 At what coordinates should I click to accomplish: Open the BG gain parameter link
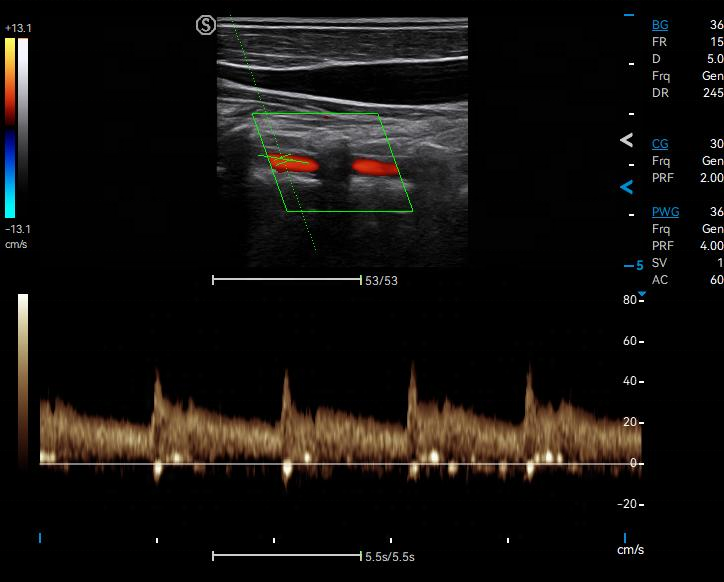(x=660, y=25)
